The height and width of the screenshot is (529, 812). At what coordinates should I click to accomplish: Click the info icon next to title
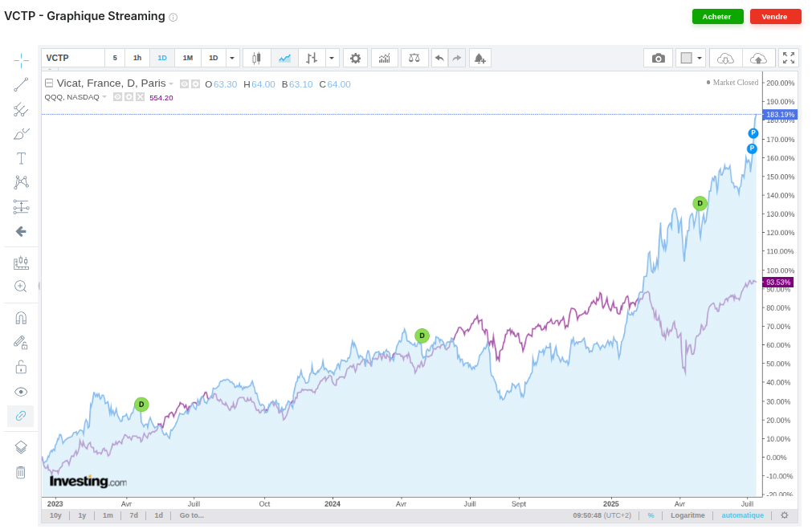point(173,17)
